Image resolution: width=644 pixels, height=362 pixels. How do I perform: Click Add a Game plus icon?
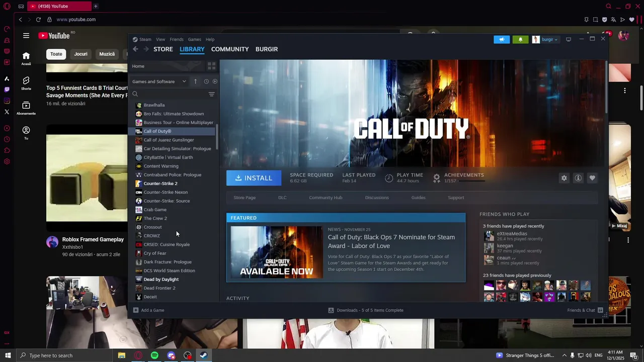(x=136, y=310)
